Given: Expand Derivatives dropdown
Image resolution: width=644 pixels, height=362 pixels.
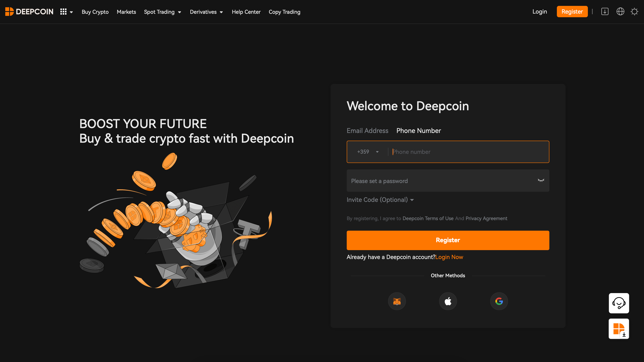Looking at the screenshot, I should (x=206, y=12).
